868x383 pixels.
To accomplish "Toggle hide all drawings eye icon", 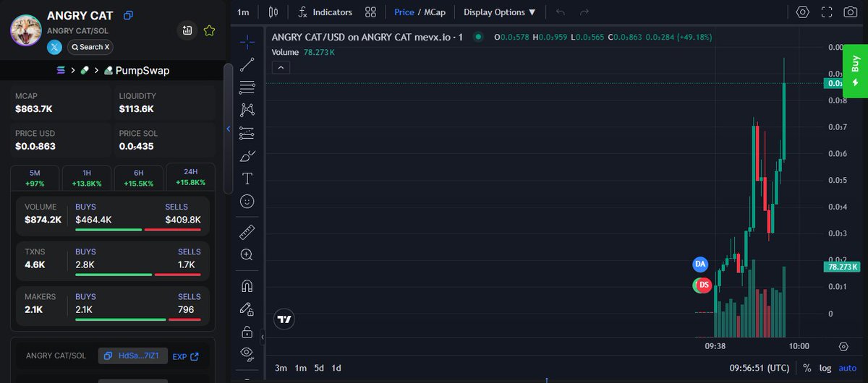I will click(x=247, y=354).
